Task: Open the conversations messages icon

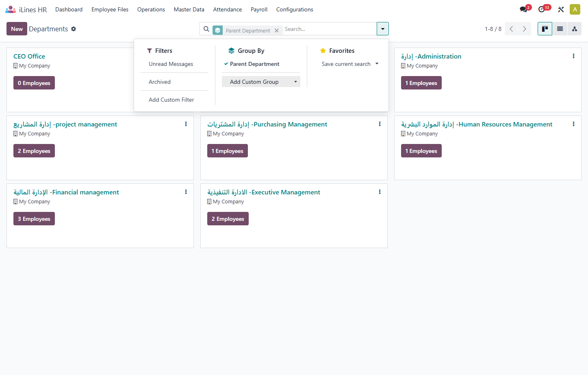Action: [523, 9]
